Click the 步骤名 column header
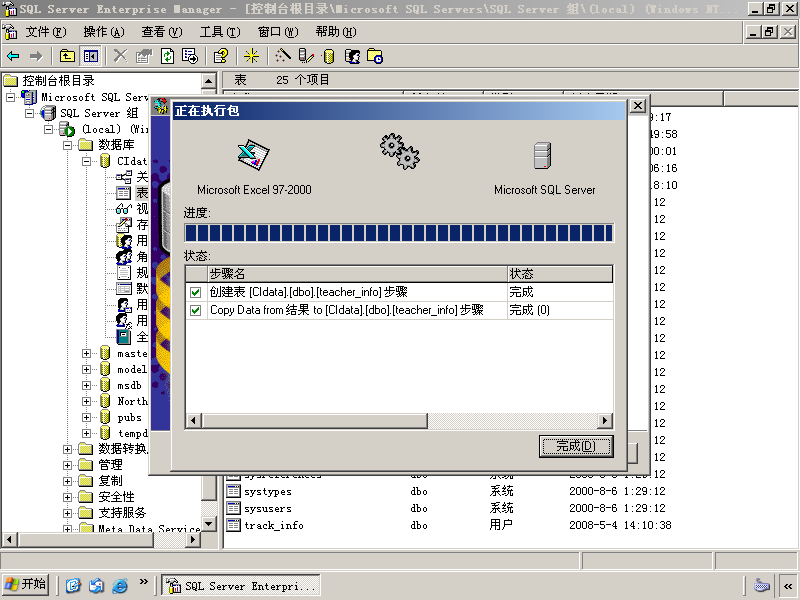This screenshot has height=600, width=800. 357,274
